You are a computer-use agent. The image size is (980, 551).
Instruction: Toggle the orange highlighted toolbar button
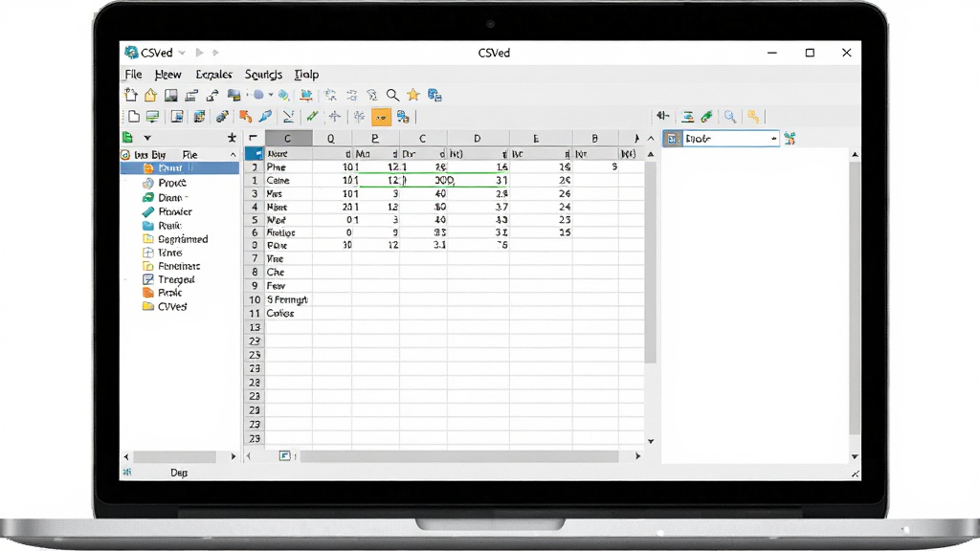pos(381,117)
